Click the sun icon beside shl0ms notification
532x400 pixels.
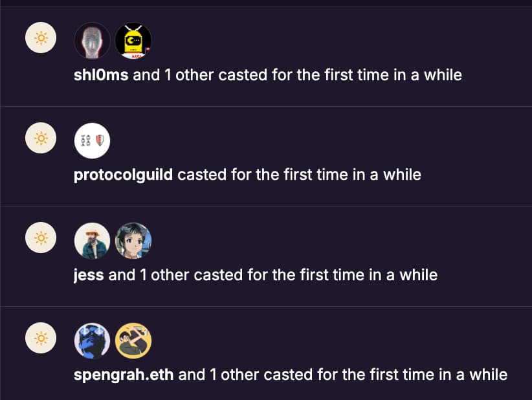[x=40, y=39]
